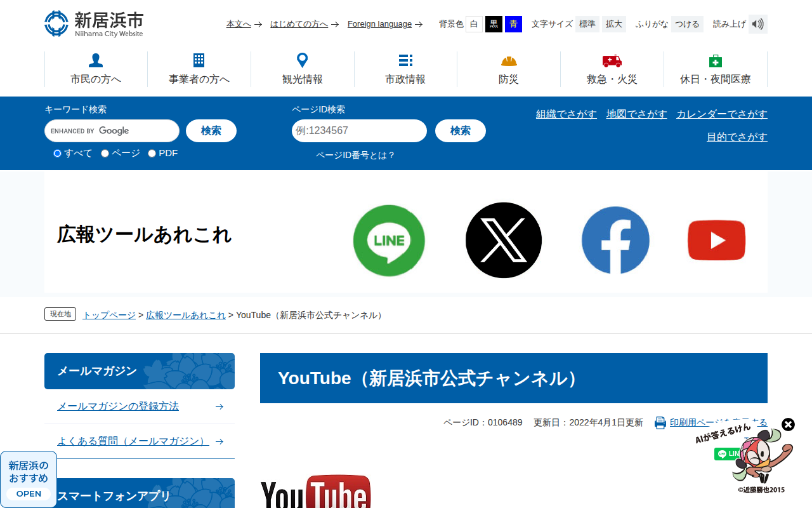
Task: Turn on furigana with つける
Action: (687, 24)
